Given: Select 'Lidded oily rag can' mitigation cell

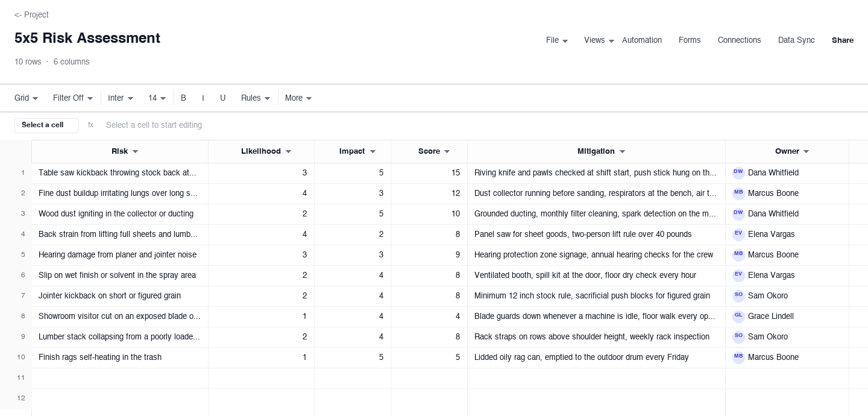Looking at the screenshot, I should 596,358.
